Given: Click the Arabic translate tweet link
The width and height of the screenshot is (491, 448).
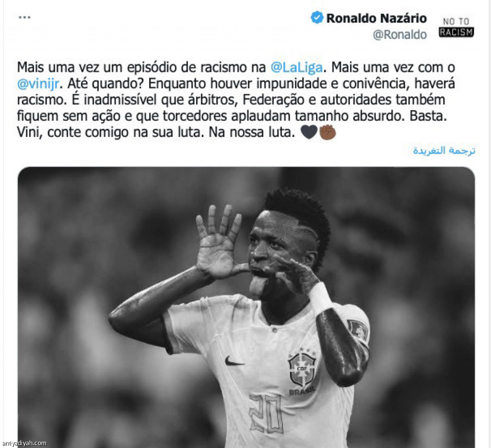Looking at the screenshot, I should click(x=444, y=150).
